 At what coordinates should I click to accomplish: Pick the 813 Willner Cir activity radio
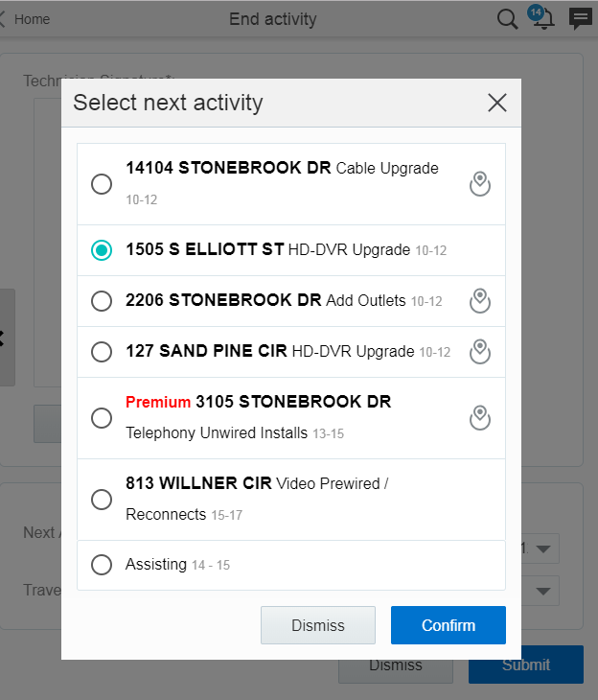[x=102, y=500]
